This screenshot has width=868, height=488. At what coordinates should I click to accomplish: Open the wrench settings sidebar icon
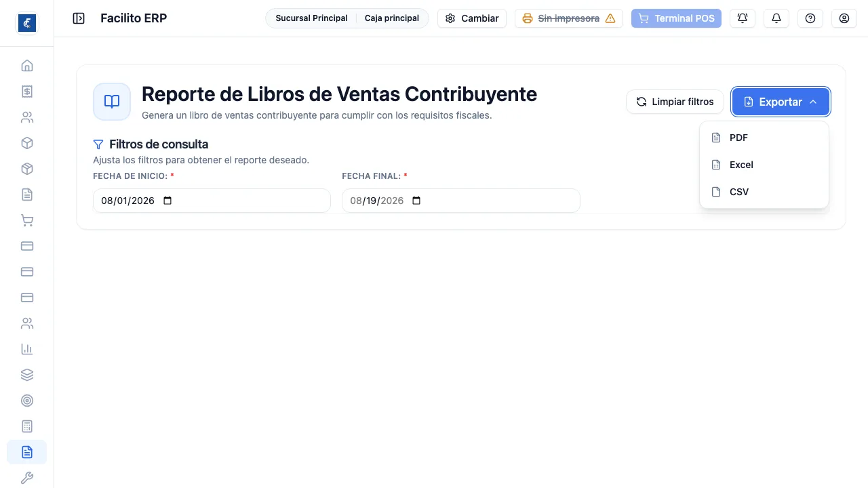click(x=27, y=478)
